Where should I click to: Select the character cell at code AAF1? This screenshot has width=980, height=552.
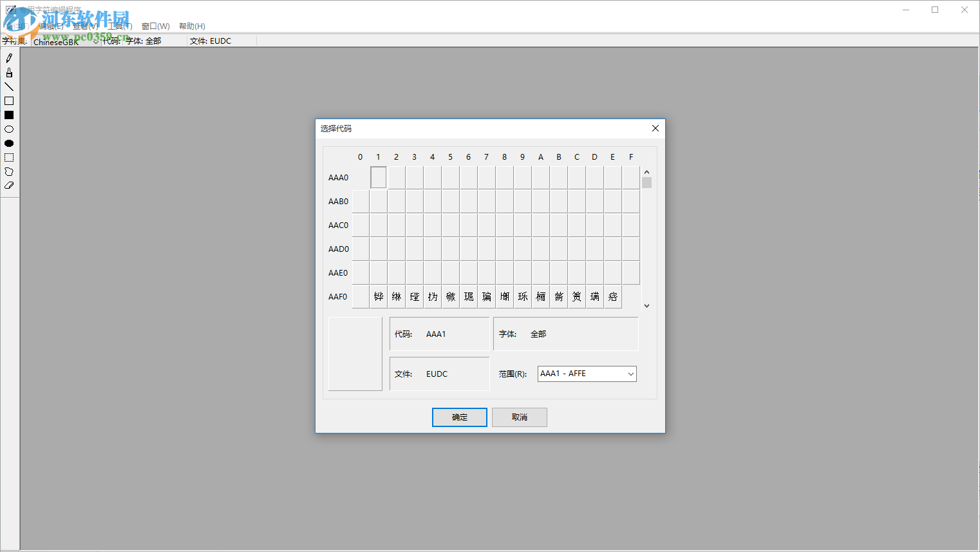(379, 296)
